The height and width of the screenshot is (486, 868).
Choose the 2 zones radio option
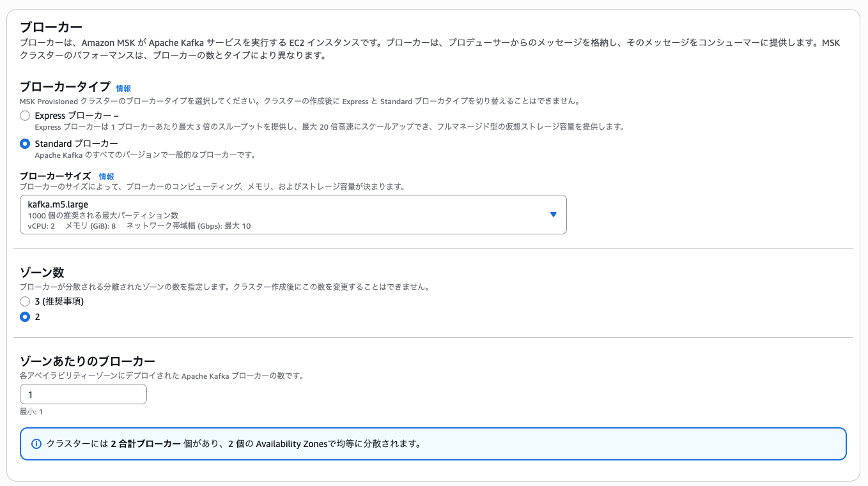tap(25, 317)
